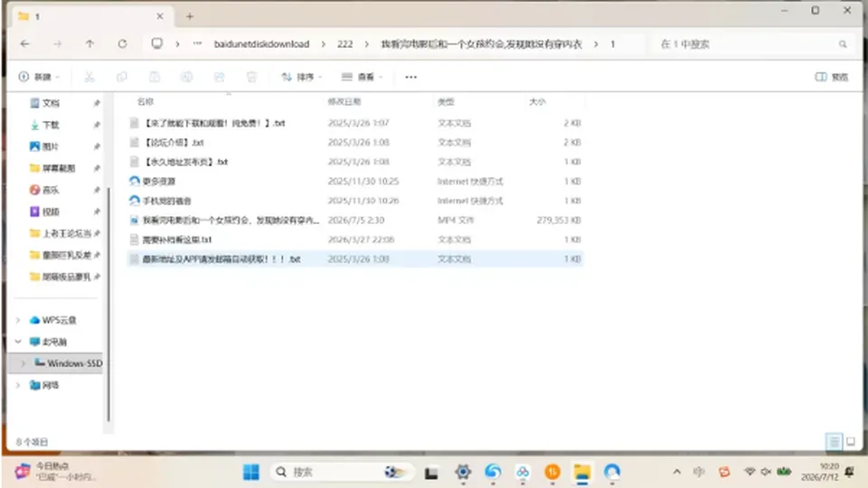Click the Delete trash can icon
The image size is (868, 488).
(252, 77)
